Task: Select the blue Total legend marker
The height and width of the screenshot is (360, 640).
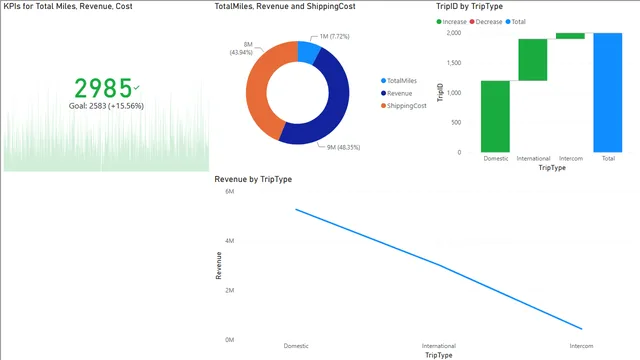Action: [508, 22]
